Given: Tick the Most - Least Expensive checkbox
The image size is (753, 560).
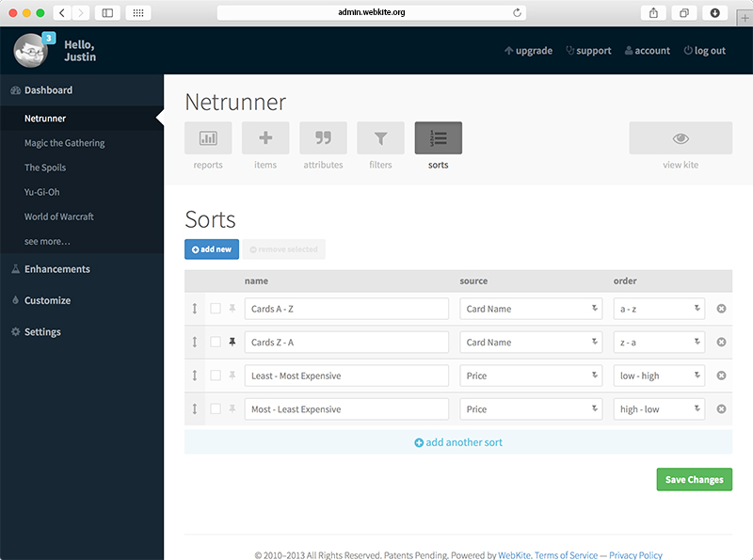Looking at the screenshot, I should tap(216, 409).
